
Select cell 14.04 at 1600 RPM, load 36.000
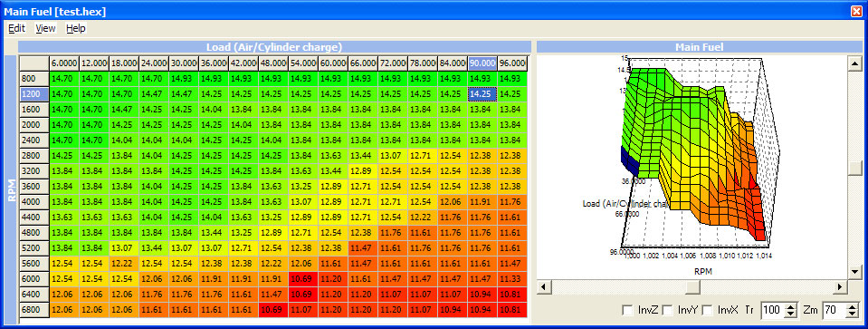[x=214, y=110]
